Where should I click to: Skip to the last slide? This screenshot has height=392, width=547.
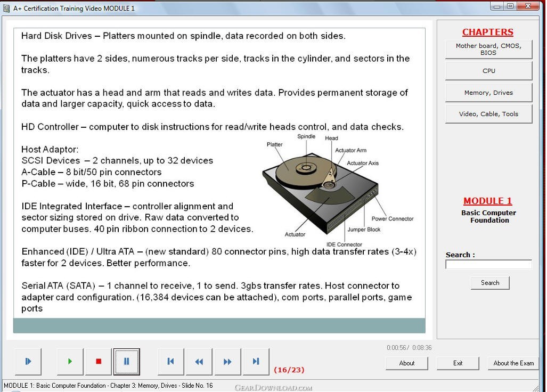tap(256, 362)
